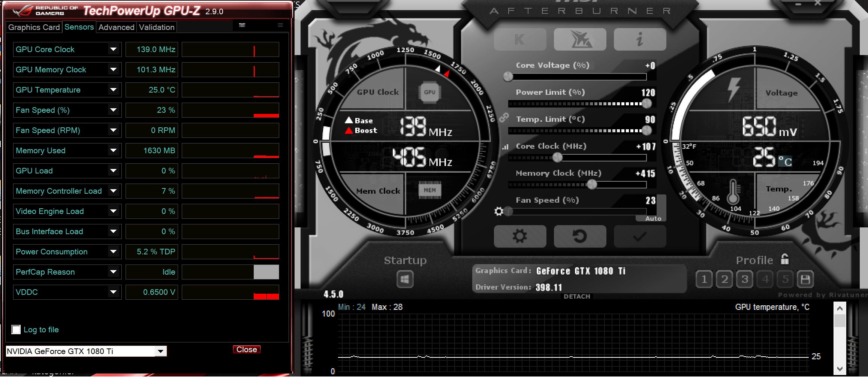
Task: Click the Core Voltage slider handle
Action: pos(508,77)
